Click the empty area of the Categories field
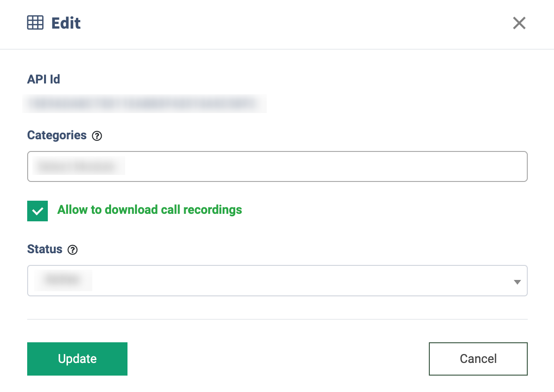Viewport: 554px width, 392px height. tap(325, 166)
